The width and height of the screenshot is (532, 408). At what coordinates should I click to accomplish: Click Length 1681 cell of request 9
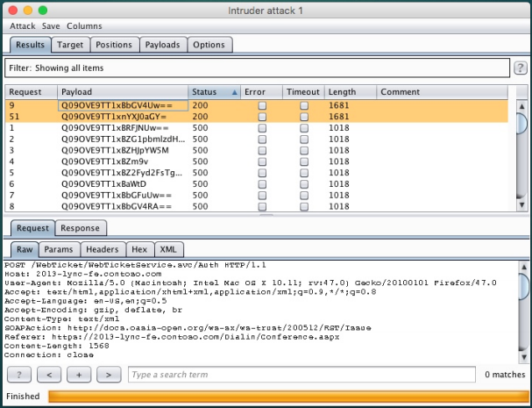tap(351, 105)
